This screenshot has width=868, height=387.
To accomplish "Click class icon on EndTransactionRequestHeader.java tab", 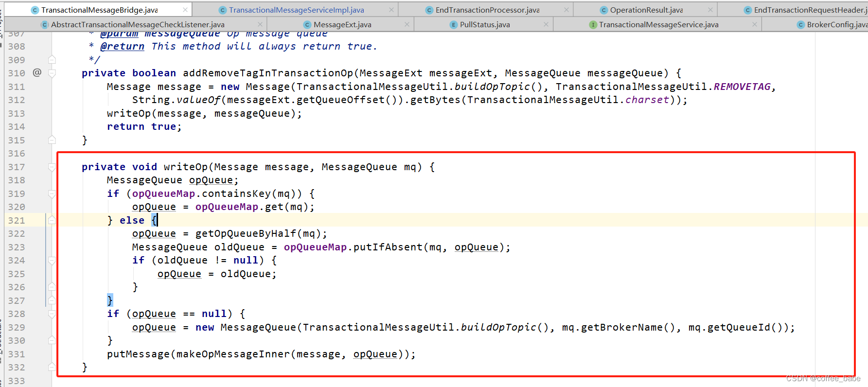I will [748, 10].
